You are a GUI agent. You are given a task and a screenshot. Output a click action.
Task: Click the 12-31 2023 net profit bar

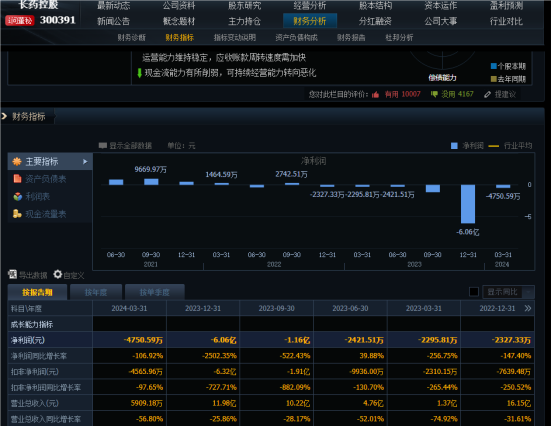coord(468,204)
